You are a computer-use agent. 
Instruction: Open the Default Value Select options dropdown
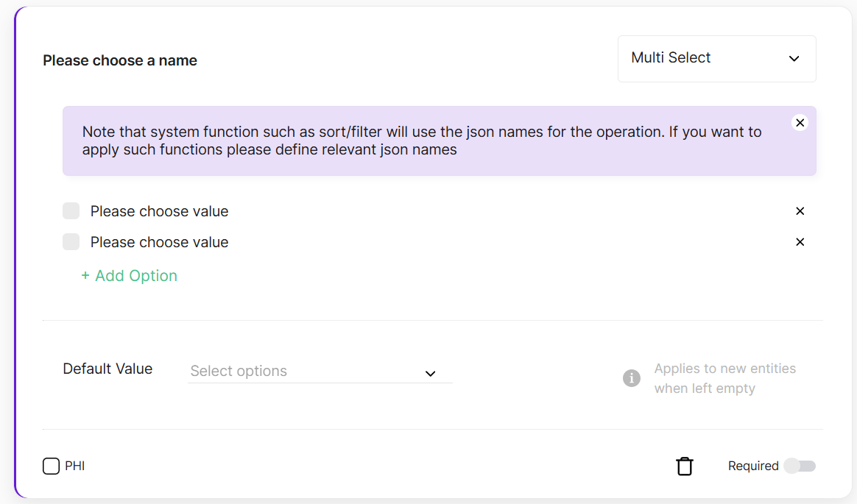pos(320,372)
